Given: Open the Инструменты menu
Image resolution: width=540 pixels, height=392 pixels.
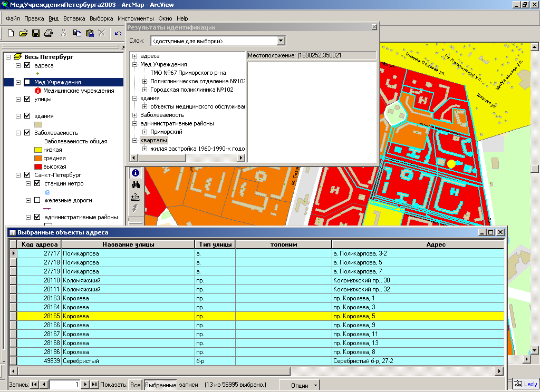Looking at the screenshot, I should [136, 18].
